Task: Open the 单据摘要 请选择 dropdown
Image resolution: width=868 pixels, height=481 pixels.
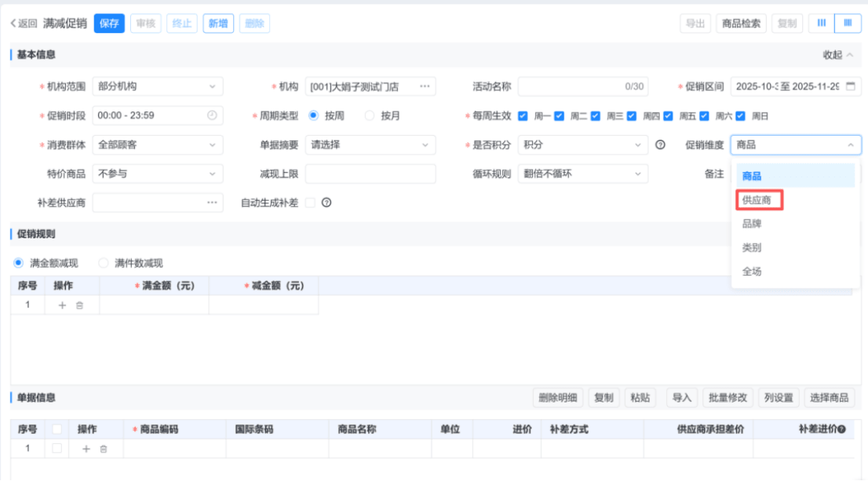Action: click(x=370, y=144)
